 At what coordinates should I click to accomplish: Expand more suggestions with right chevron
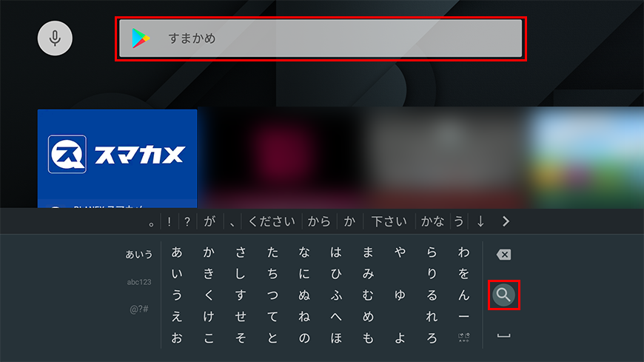click(x=506, y=221)
